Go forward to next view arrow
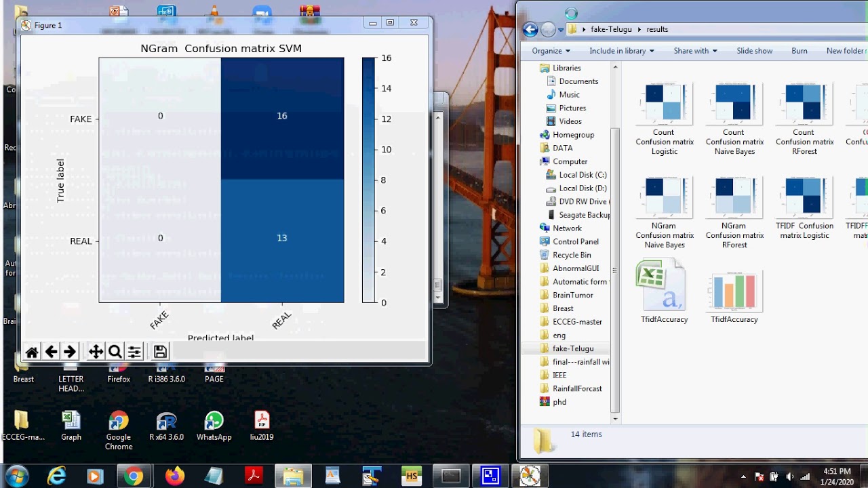Image resolution: width=868 pixels, height=488 pixels. tap(69, 351)
